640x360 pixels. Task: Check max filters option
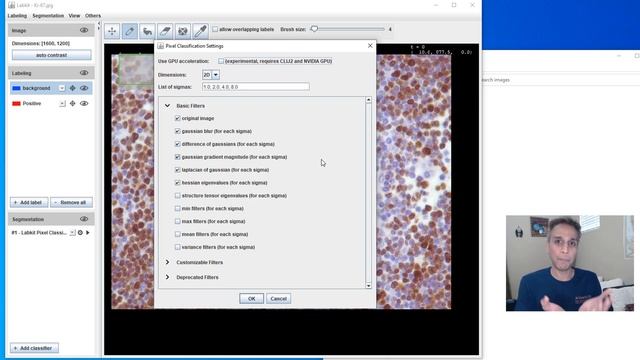178,222
